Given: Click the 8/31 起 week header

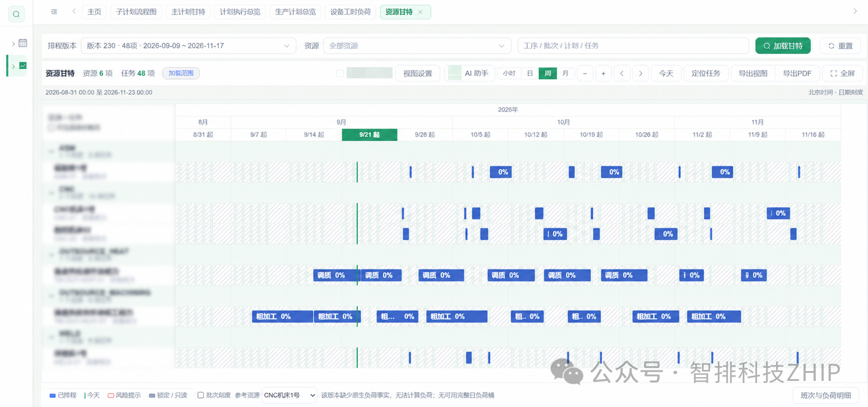Looking at the screenshot, I should [x=203, y=135].
